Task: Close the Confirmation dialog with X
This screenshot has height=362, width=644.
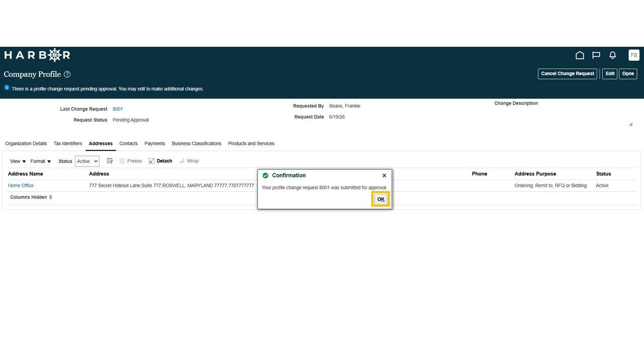Action: [384, 175]
